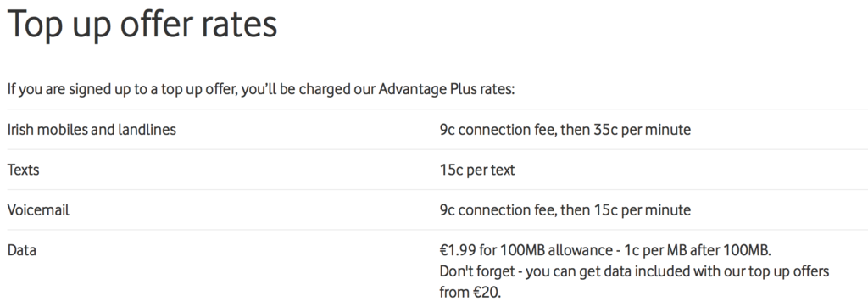Click the 'Don't forget' data reminder line

[634, 271]
